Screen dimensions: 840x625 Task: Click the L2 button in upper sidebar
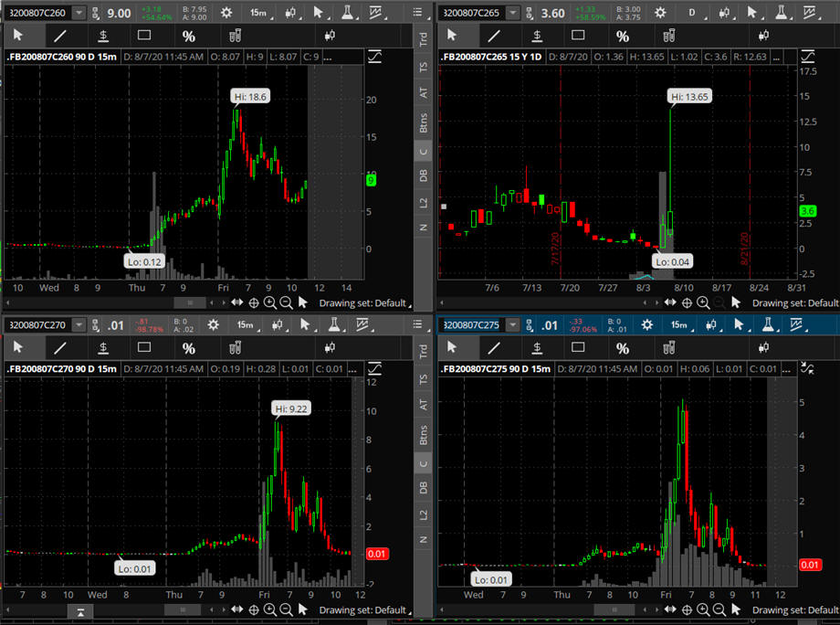click(x=423, y=201)
